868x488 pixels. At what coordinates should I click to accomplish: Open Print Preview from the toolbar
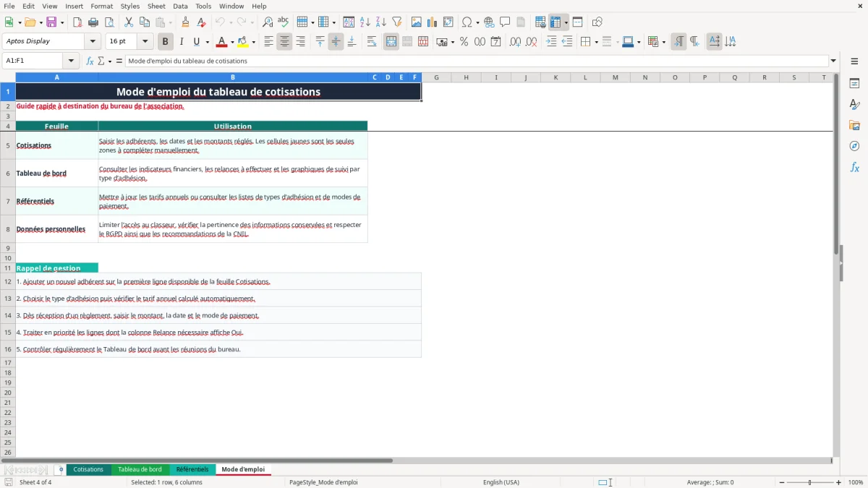point(109,22)
